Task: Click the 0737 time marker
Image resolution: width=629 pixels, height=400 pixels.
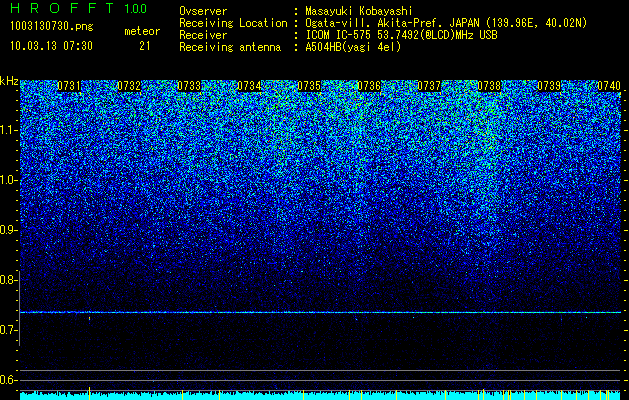Action: pyautogui.click(x=429, y=86)
